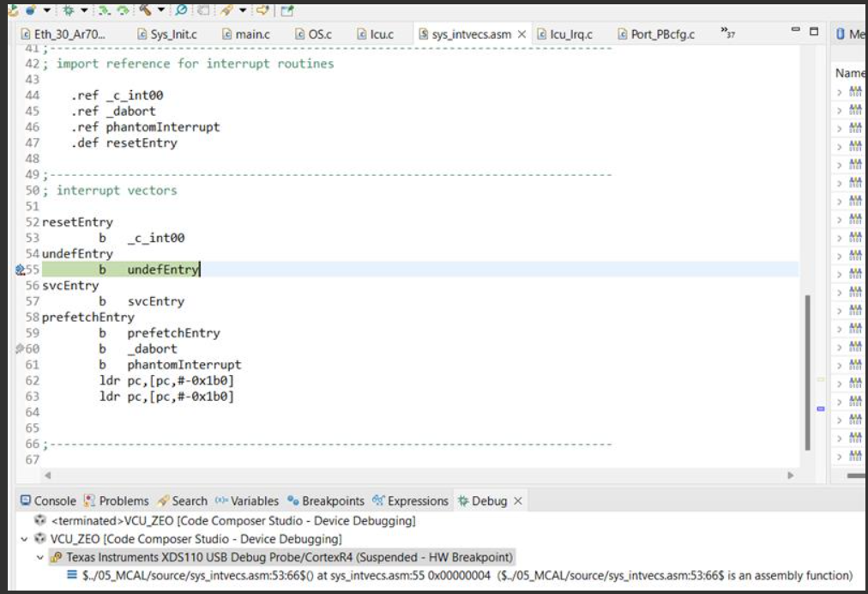Screen dimensions: 868x594
Task: Show hidden editors list marked »37
Action: 727,32
